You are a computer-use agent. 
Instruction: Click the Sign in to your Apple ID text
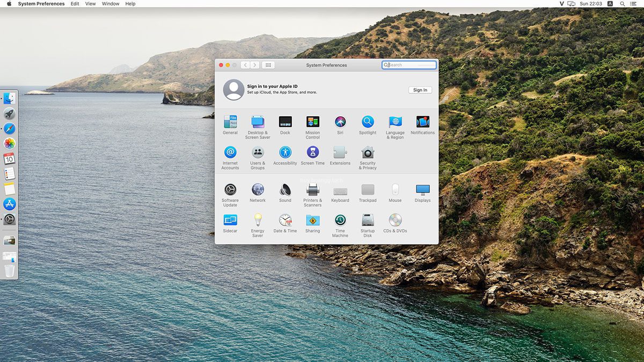[x=272, y=86]
